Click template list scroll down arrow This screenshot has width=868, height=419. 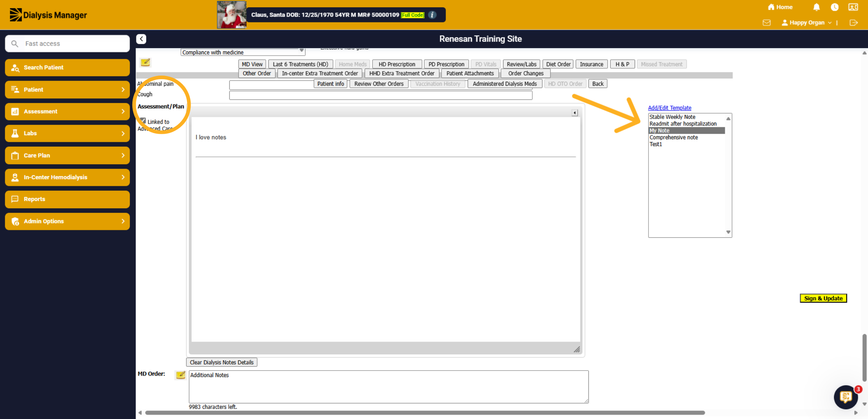tap(728, 232)
